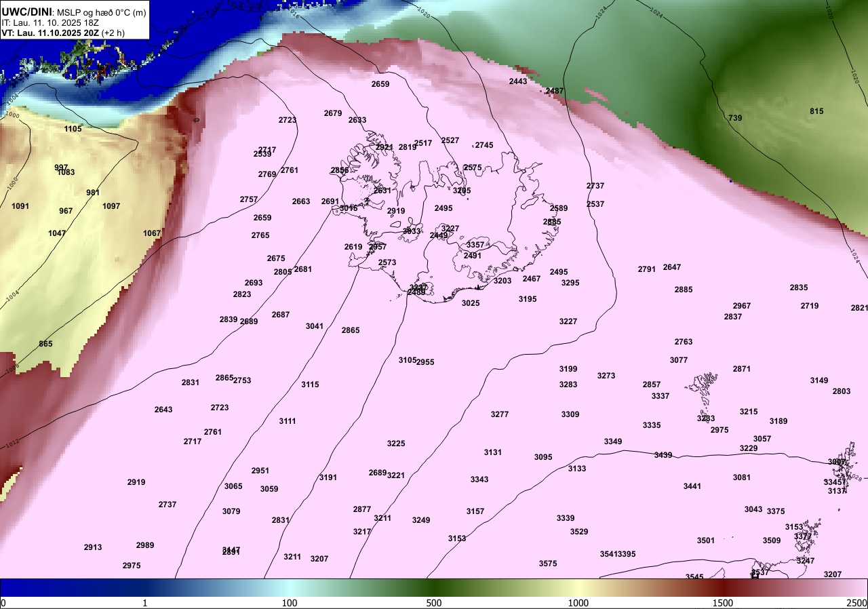The image size is (868, 609).
Task: Select the height value 2835
Action: pyautogui.click(x=799, y=288)
